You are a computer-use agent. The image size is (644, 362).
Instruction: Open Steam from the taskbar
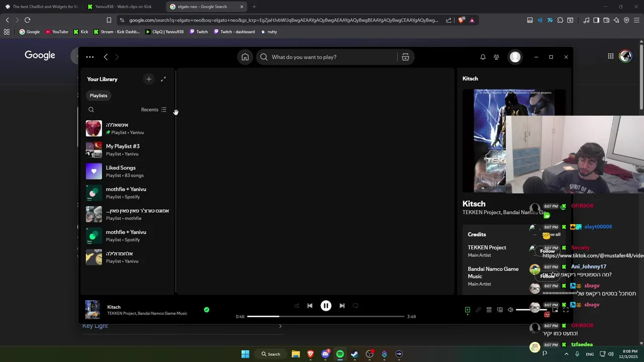(355, 354)
